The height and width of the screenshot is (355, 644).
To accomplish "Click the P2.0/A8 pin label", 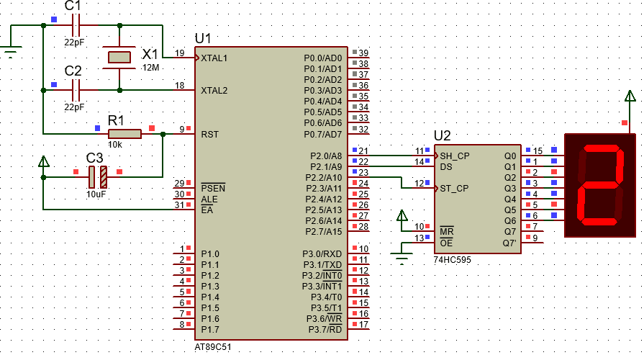I will [326, 156].
